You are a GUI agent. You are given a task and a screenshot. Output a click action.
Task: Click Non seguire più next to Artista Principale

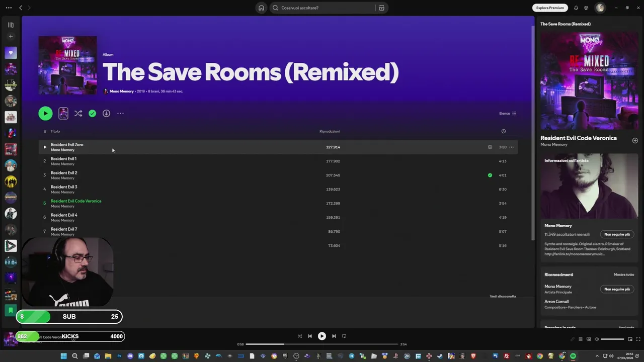[617, 289]
